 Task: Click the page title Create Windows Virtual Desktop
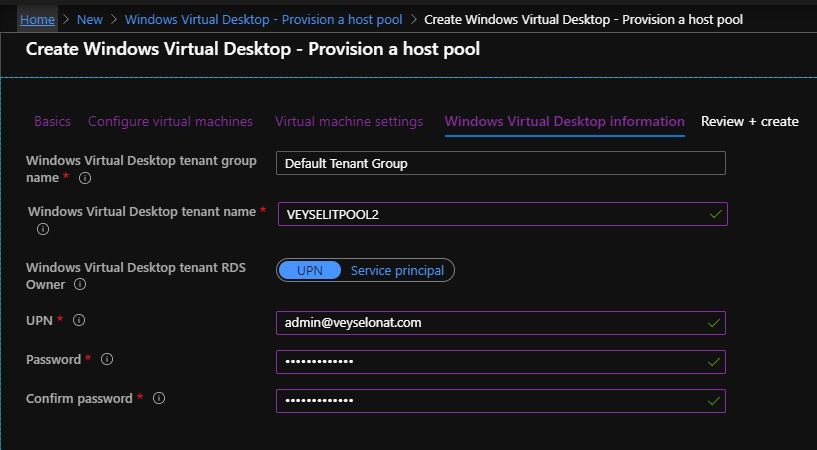click(253, 49)
